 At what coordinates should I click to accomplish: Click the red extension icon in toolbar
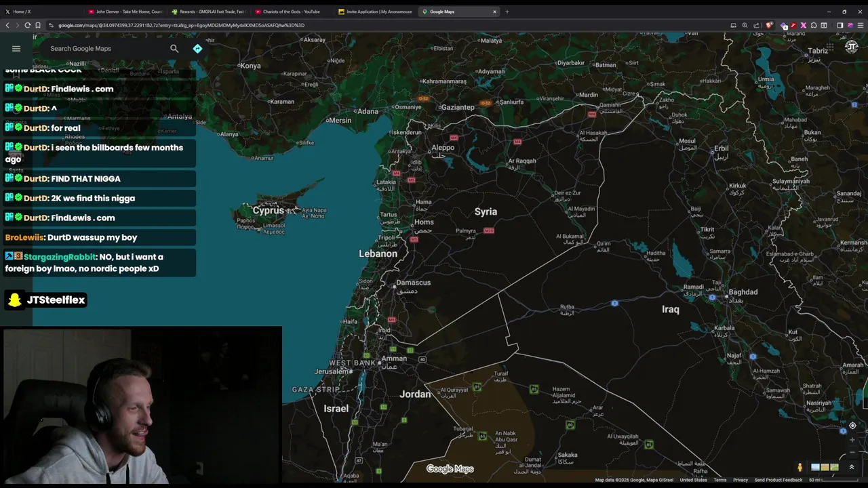pos(793,25)
